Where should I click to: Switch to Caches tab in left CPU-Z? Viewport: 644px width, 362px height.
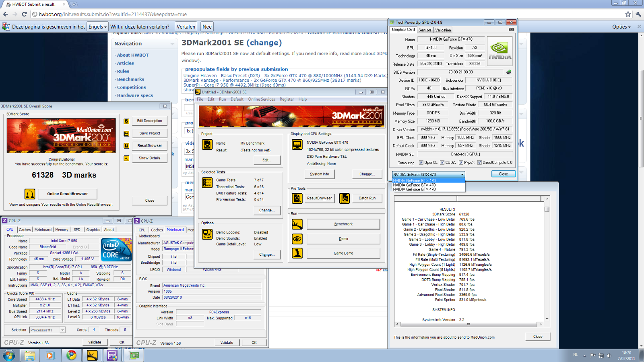pyautogui.click(x=25, y=230)
